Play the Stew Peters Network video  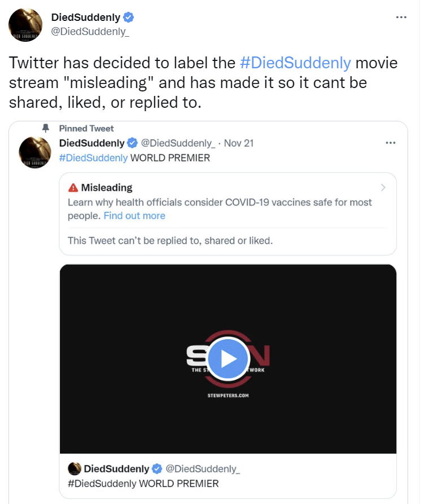228,358
